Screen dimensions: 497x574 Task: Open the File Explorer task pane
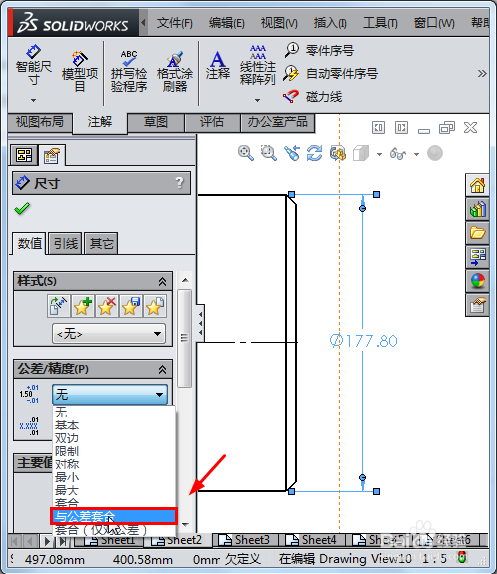pyautogui.click(x=477, y=233)
